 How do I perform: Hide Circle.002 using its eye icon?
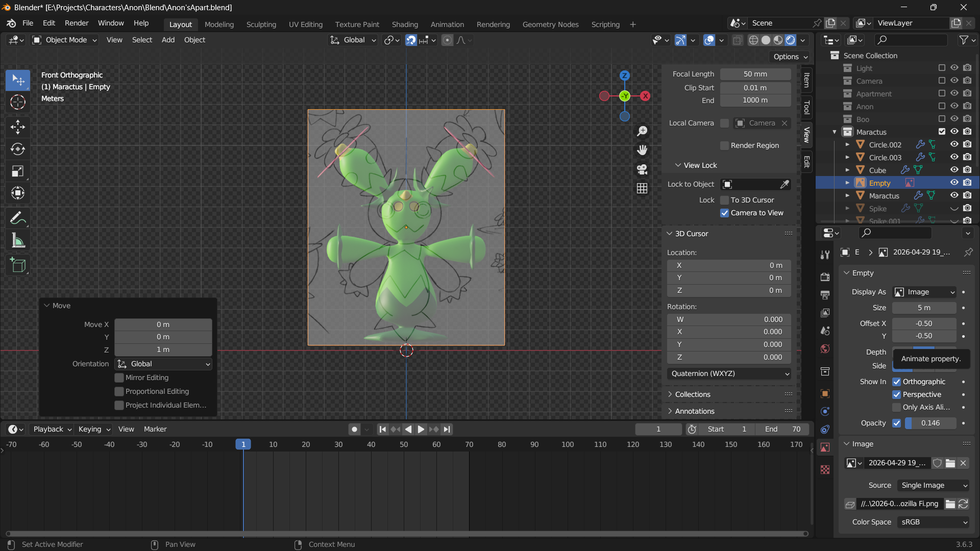click(954, 144)
